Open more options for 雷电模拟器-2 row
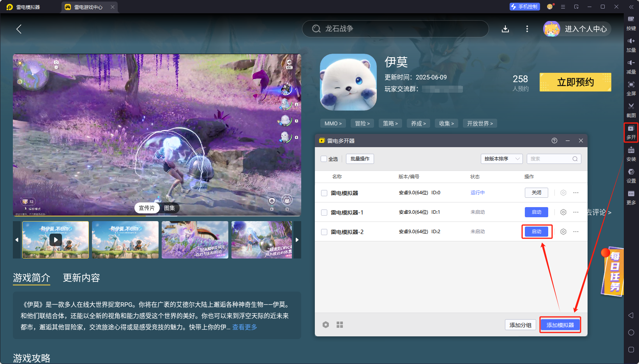Screen dimensions: 639x364 click(576, 232)
